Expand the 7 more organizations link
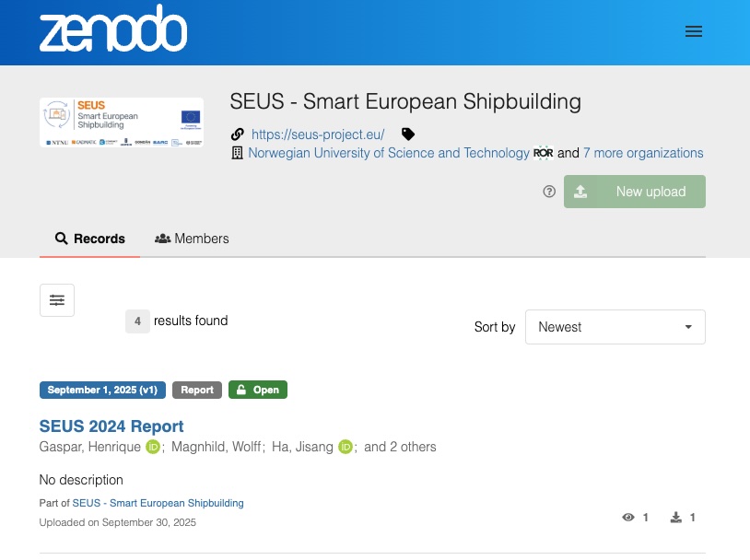The width and height of the screenshot is (750, 560). coord(643,153)
